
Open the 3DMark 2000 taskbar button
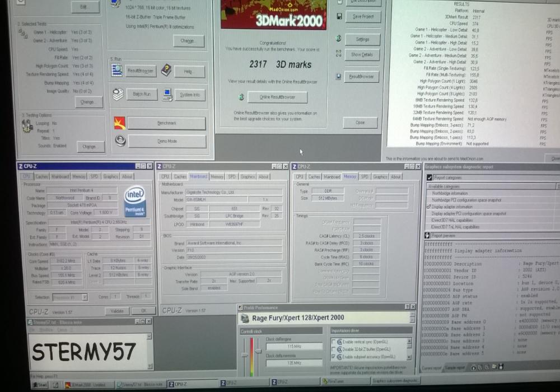88,385
